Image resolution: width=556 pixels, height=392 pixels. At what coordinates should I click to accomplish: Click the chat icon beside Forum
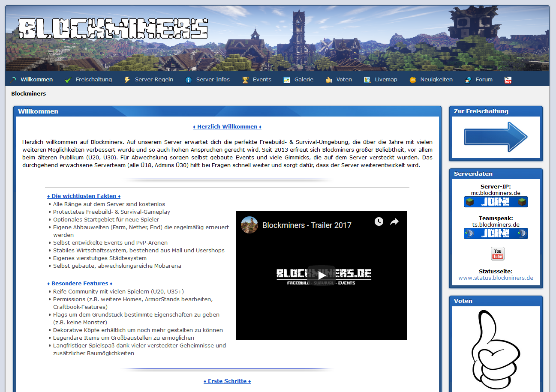pos(468,80)
